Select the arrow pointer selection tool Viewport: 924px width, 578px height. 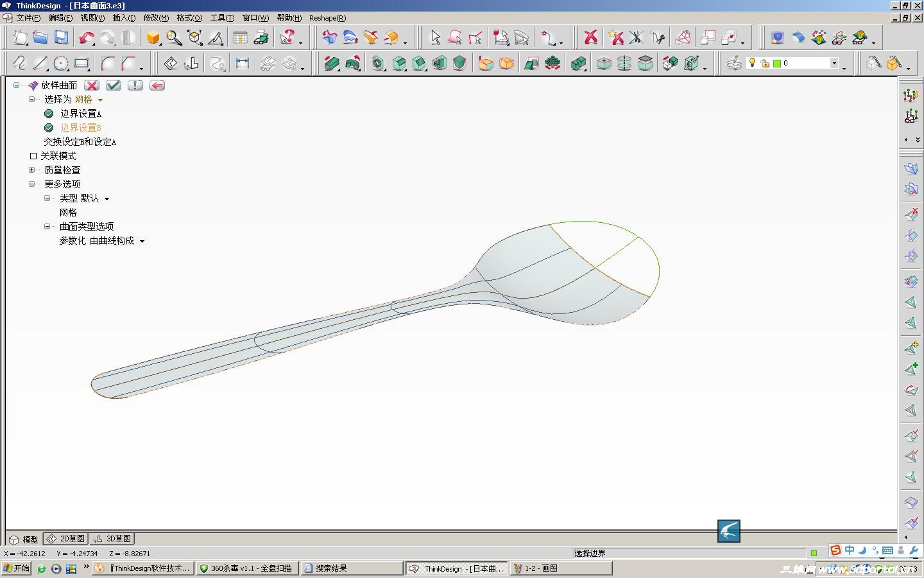(435, 38)
